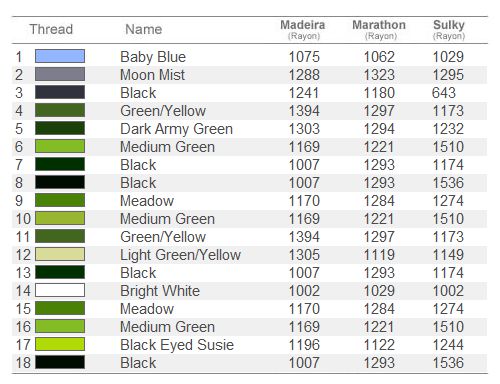Screen dimensions: 500x384
Task: Select the Baby Blue name text
Action: point(153,57)
